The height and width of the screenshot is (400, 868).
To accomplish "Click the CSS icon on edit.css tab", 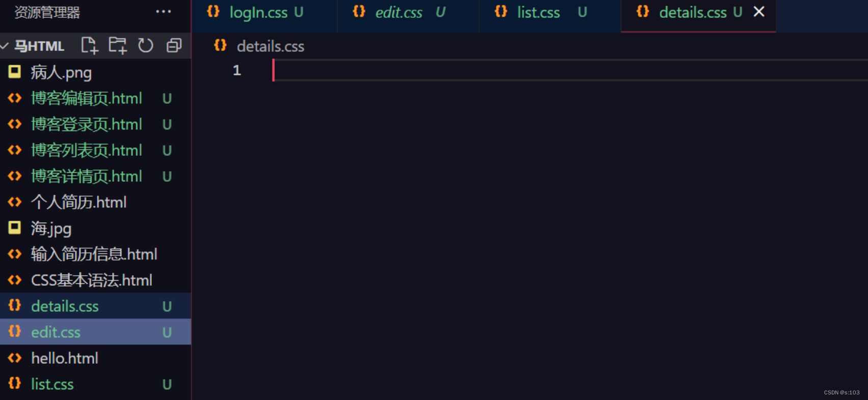I will point(359,11).
